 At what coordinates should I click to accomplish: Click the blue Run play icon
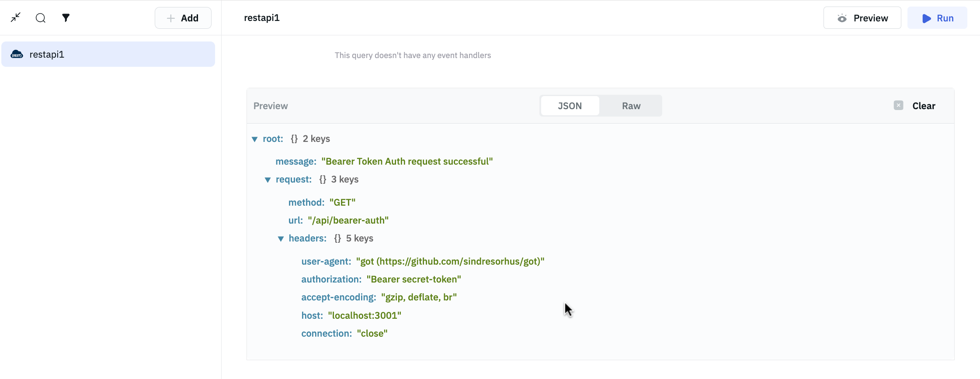(x=926, y=18)
